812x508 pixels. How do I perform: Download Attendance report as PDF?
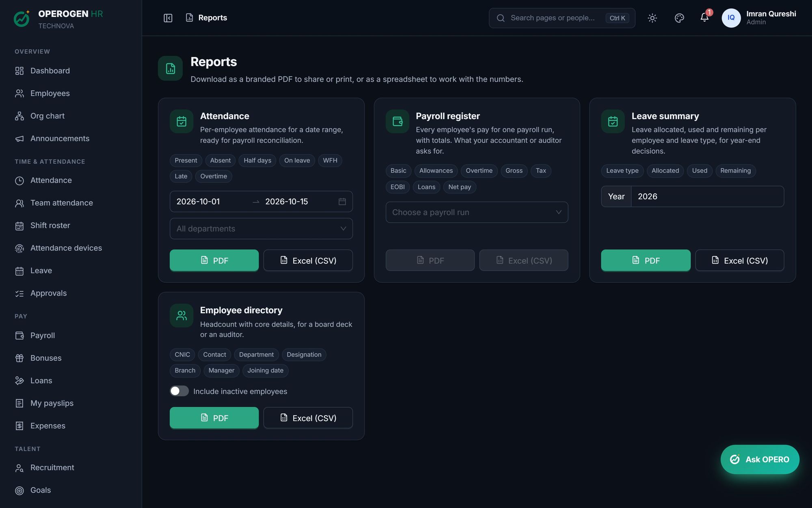(x=214, y=260)
